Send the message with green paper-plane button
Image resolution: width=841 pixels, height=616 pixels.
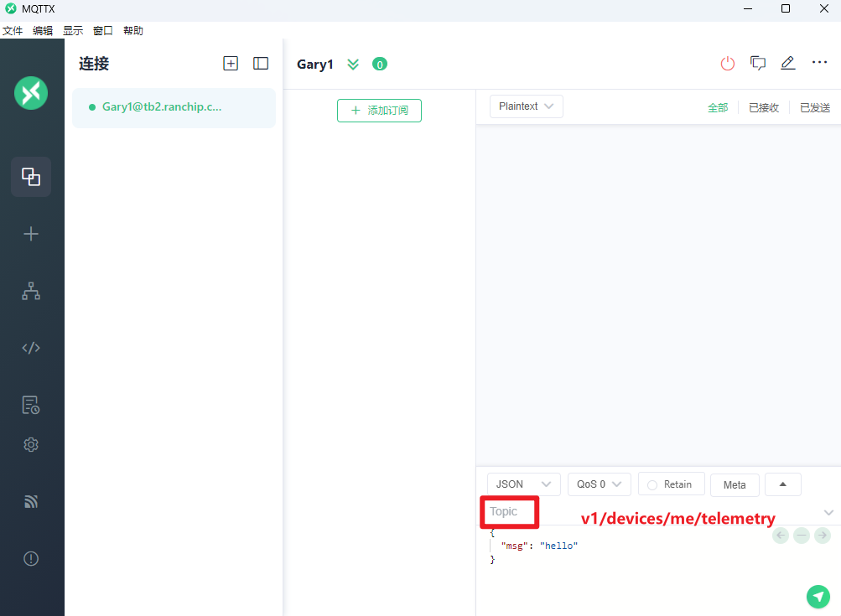(818, 596)
